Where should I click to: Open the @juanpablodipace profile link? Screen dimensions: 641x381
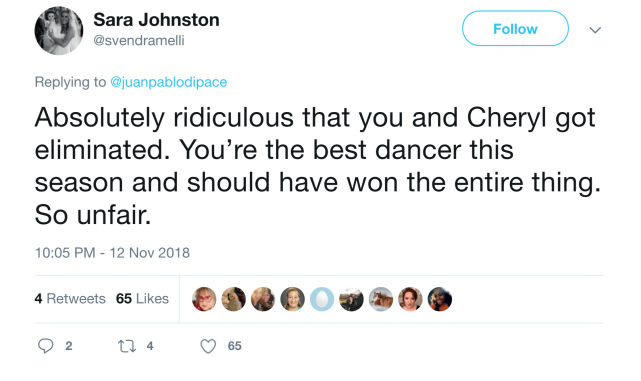pyautogui.click(x=168, y=82)
